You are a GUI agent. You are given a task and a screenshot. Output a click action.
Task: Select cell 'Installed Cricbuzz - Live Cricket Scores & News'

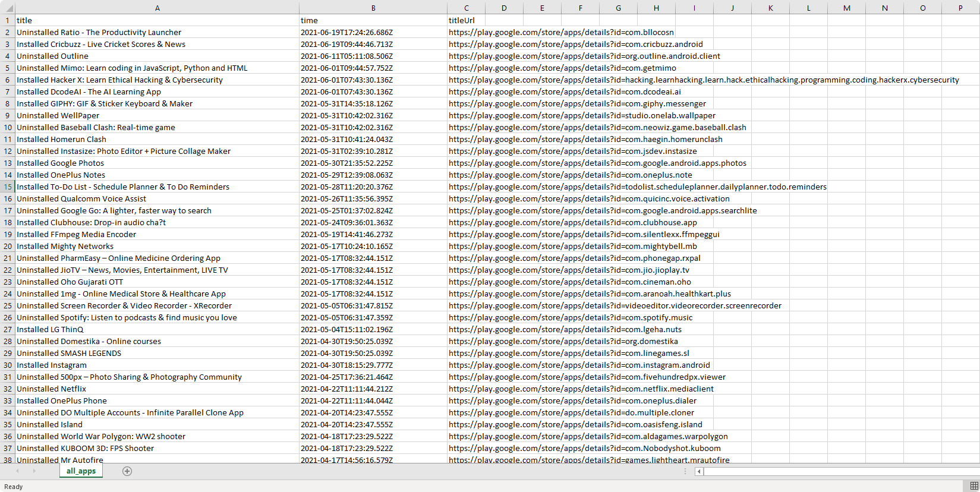click(x=157, y=44)
